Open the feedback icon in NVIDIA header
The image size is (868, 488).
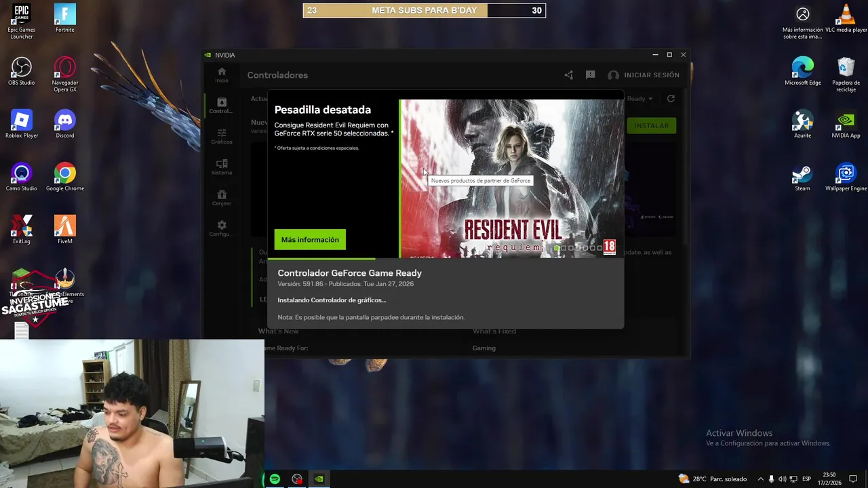pyautogui.click(x=590, y=75)
